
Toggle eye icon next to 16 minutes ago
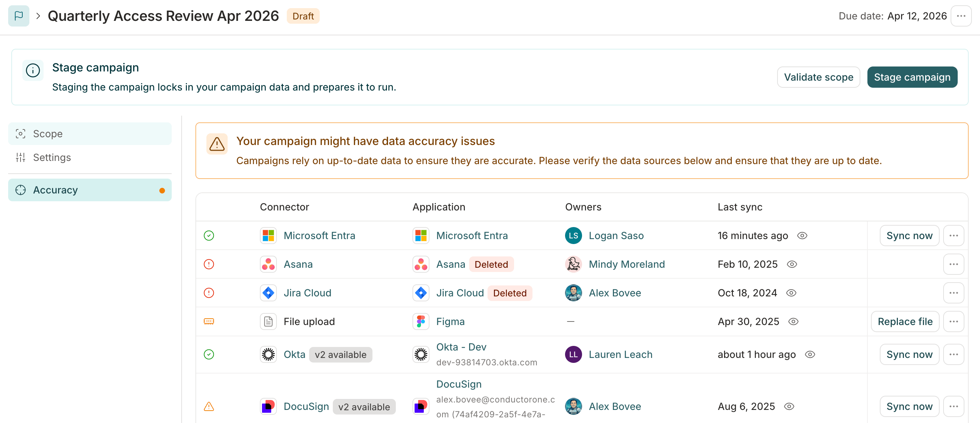[802, 236]
